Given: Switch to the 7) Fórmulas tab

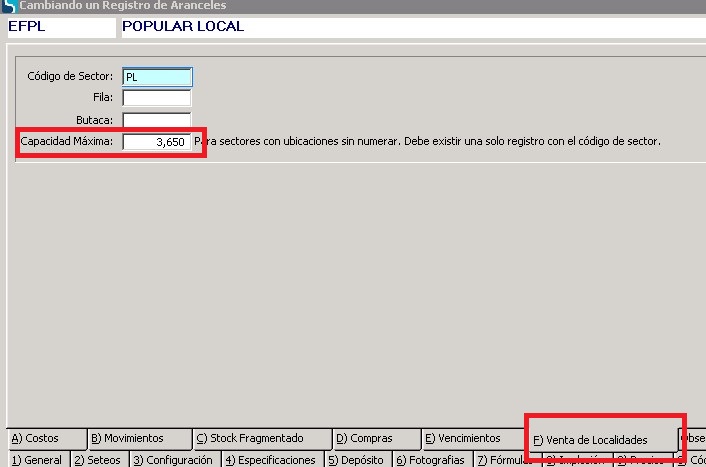Looking at the screenshot, I should click(505, 460).
